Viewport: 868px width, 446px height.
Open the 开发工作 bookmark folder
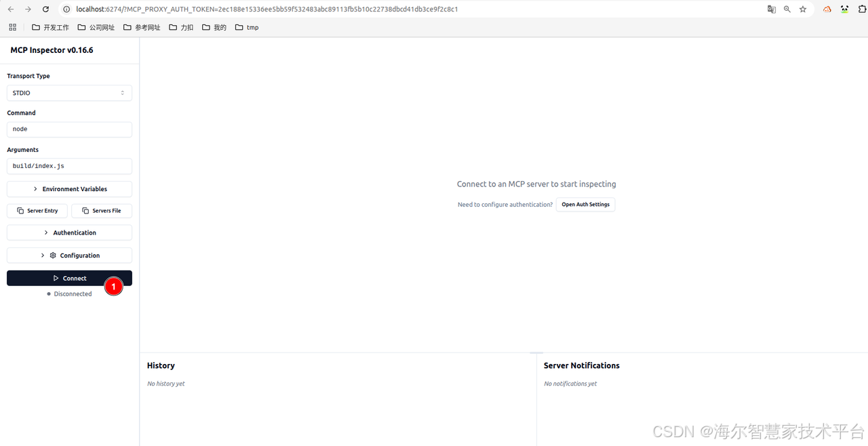(x=51, y=27)
